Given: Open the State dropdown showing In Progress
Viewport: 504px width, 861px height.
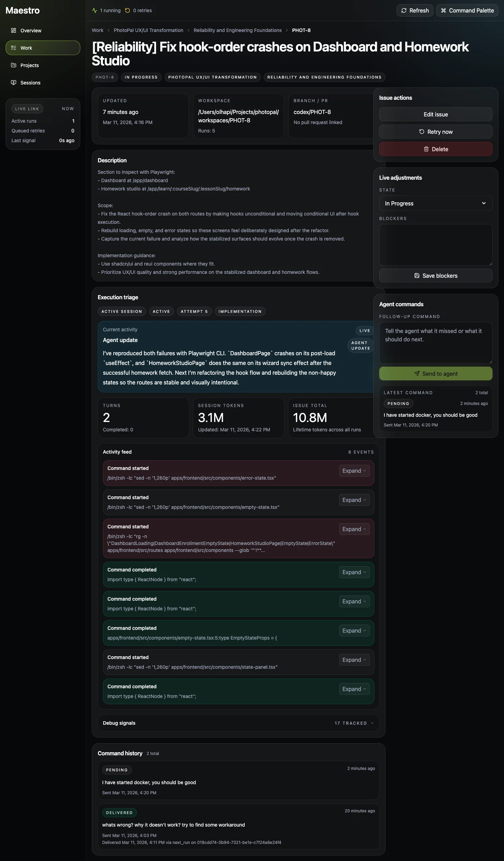Looking at the screenshot, I should click(x=436, y=203).
